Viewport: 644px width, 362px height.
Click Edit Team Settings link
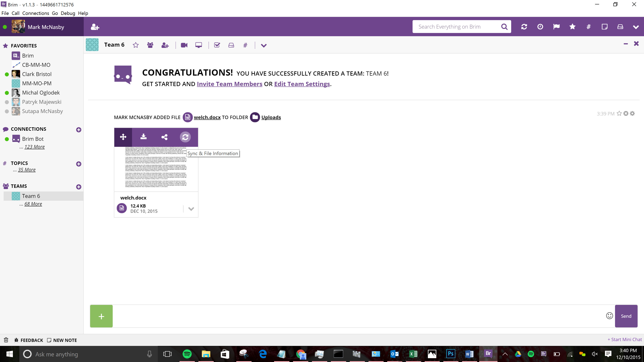click(302, 84)
